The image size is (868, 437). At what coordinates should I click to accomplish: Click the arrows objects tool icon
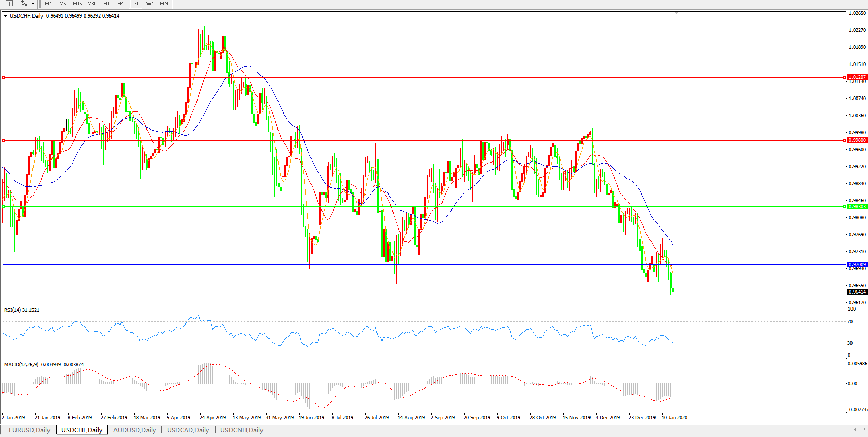[24, 4]
